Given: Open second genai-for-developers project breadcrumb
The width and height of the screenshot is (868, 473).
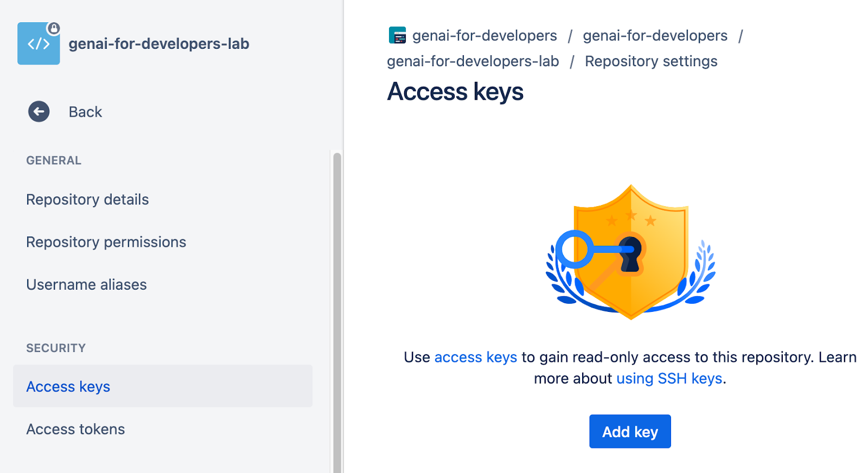Looking at the screenshot, I should pyautogui.click(x=655, y=36).
